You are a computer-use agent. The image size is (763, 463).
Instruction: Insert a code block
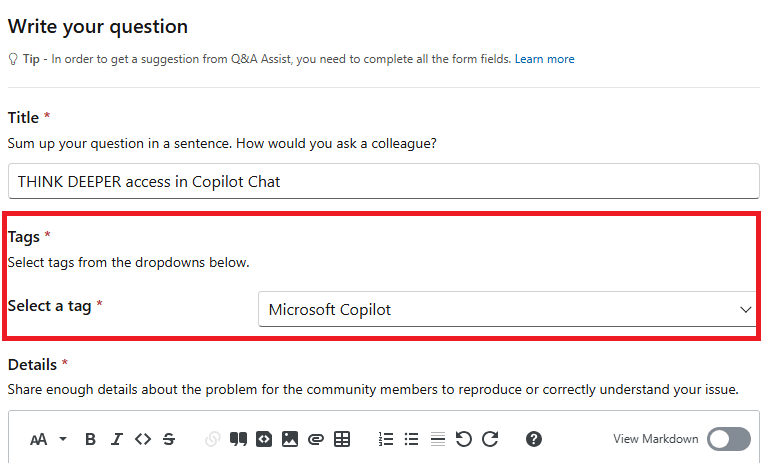264,439
